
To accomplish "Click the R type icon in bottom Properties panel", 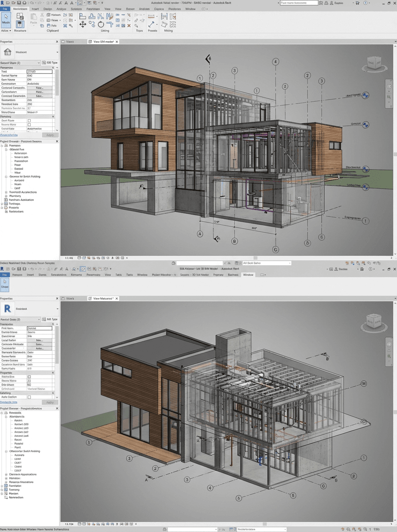I will tap(8, 309).
